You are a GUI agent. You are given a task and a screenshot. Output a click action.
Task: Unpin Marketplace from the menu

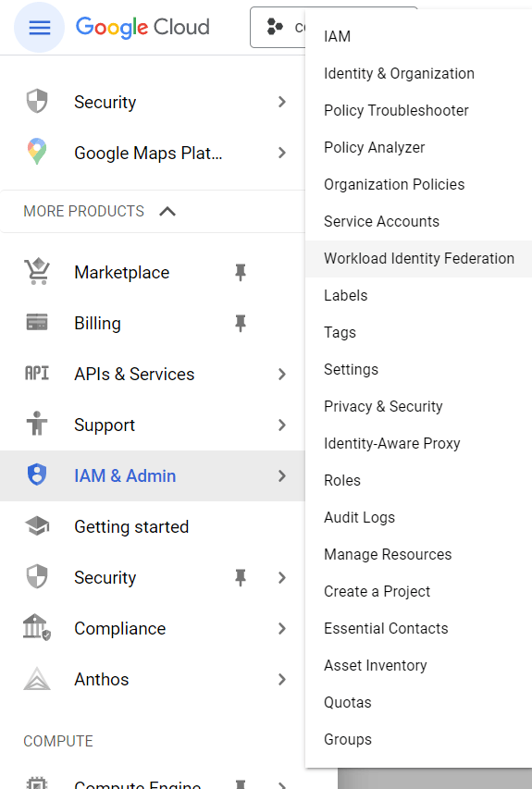[241, 272]
